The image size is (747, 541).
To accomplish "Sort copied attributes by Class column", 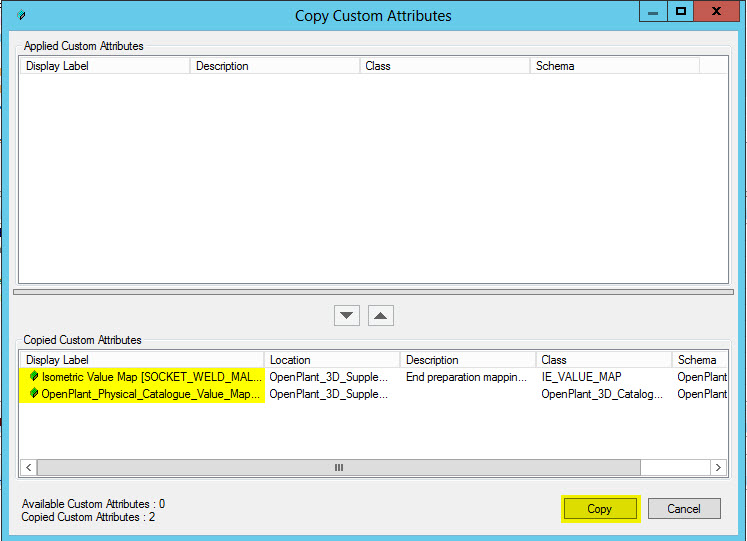I will pyautogui.click(x=604, y=360).
